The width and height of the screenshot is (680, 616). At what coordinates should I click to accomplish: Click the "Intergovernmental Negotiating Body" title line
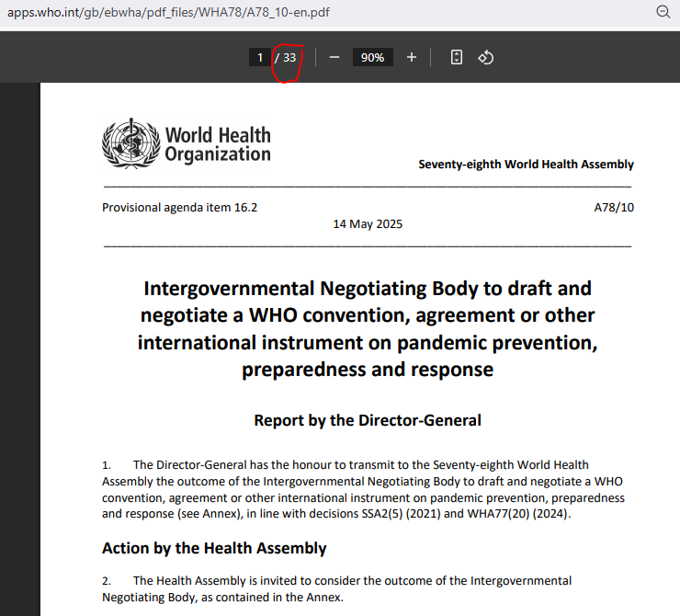368,289
